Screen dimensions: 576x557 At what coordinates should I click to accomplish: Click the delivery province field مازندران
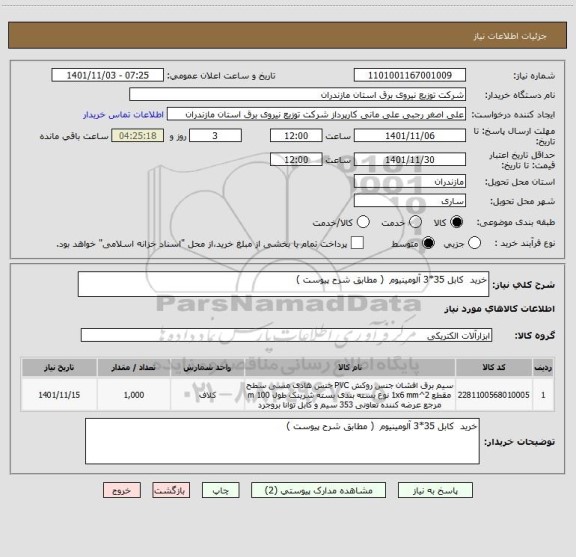(x=410, y=182)
